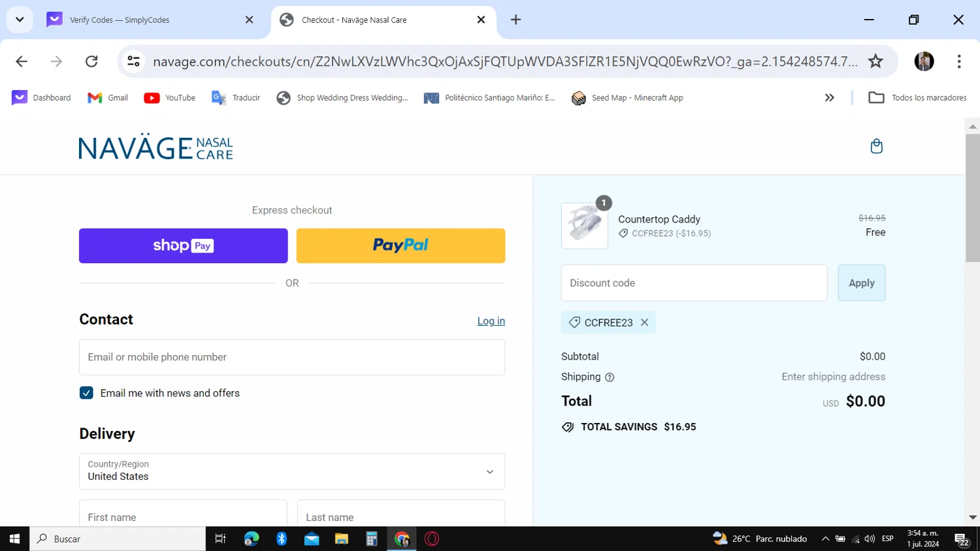The height and width of the screenshot is (551, 980).
Task: Click the Navage Nasal Care logo
Action: (x=155, y=147)
